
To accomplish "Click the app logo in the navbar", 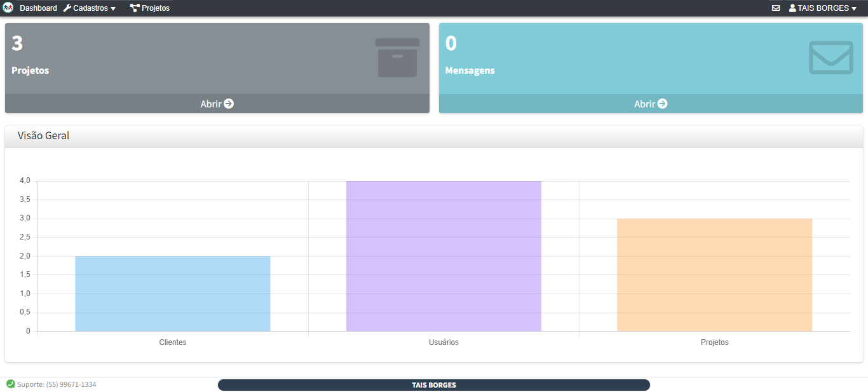I will (8, 8).
